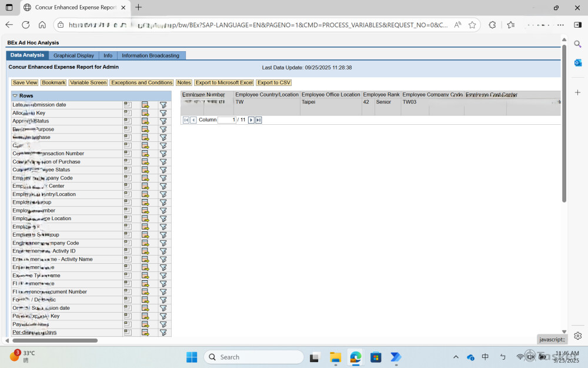The width and height of the screenshot is (588, 368).
Task: Show hidden system tray icons chevron
Action: click(456, 357)
